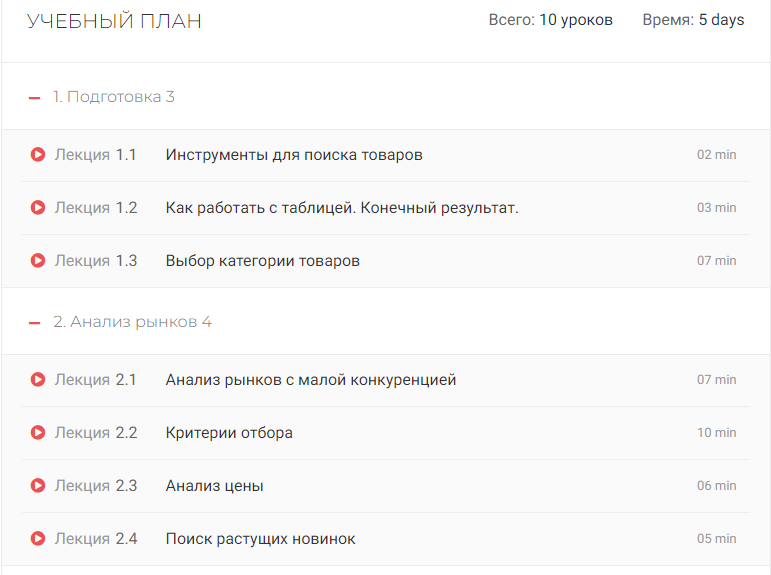Click play icon beside Лекция 1.2
771x575 pixels.
(38, 208)
